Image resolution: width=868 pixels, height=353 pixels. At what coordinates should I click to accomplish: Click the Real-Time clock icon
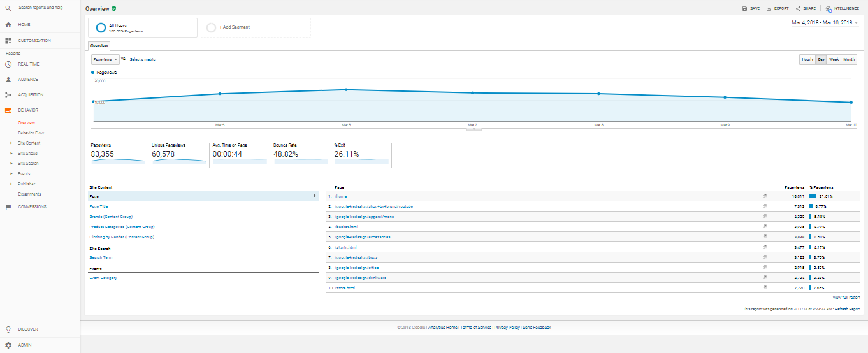point(8,64)
